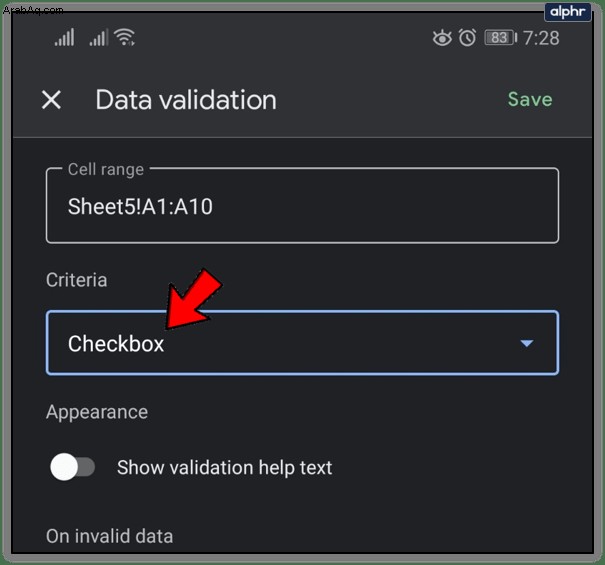605x565 pixels.
Task: Enable Show validation help text switch
Action: [72, 467]
